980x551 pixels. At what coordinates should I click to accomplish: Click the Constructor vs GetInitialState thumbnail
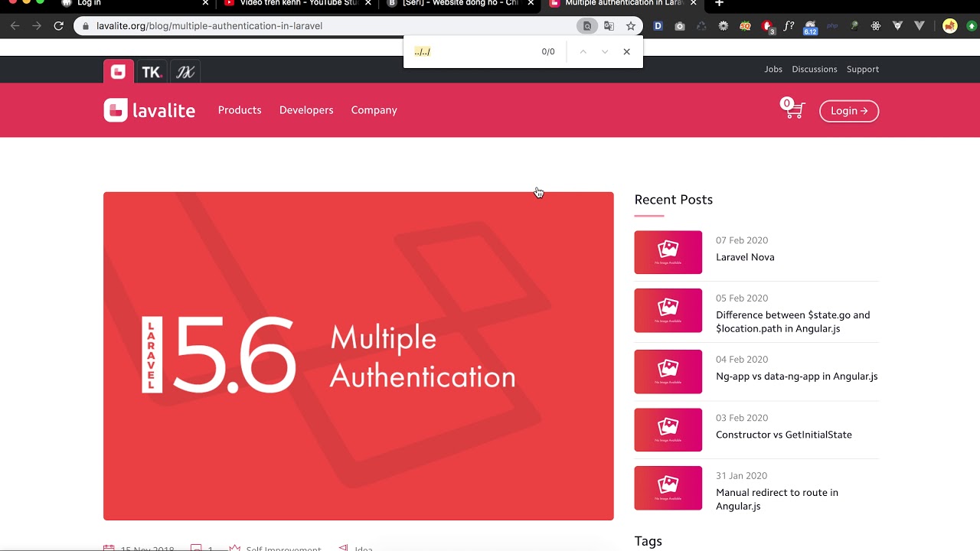(668, 430)
